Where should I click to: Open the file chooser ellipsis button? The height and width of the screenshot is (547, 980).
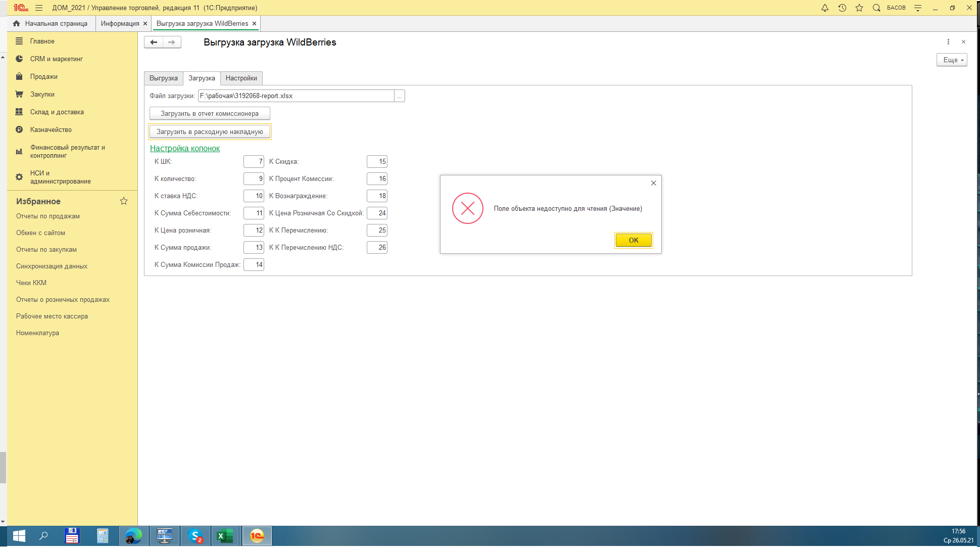point(400,96)
